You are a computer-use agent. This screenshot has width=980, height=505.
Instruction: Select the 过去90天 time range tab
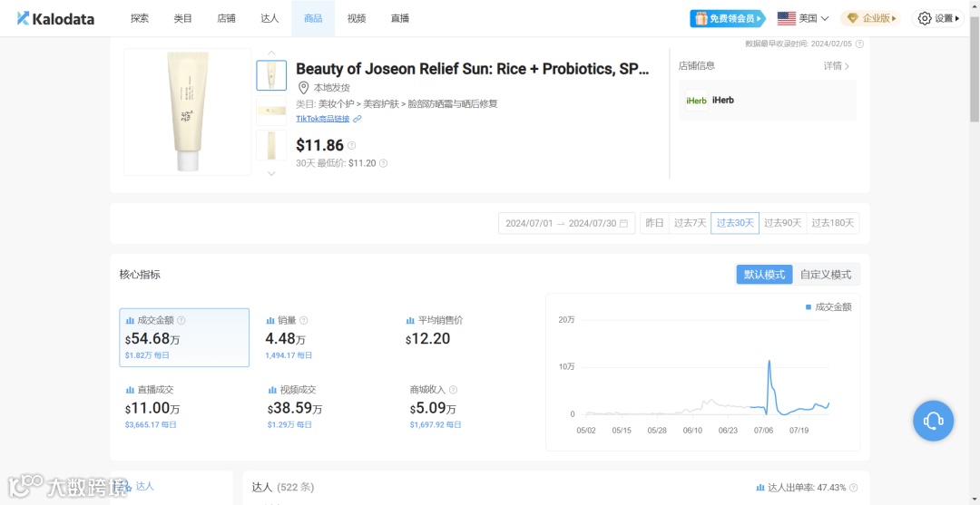click(x=782, y=223)
